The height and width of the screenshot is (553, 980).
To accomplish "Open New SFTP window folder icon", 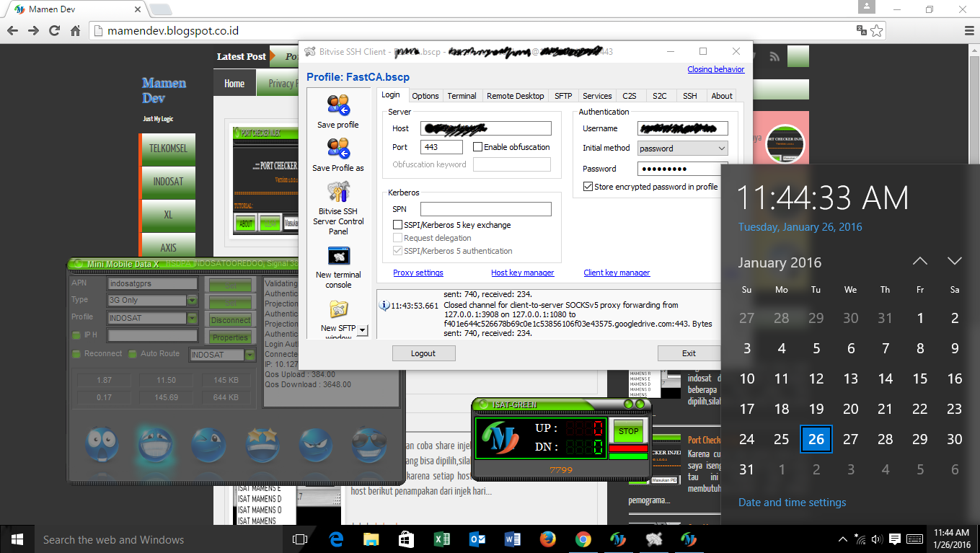I will pyautogui.click(x=338, y=310).
